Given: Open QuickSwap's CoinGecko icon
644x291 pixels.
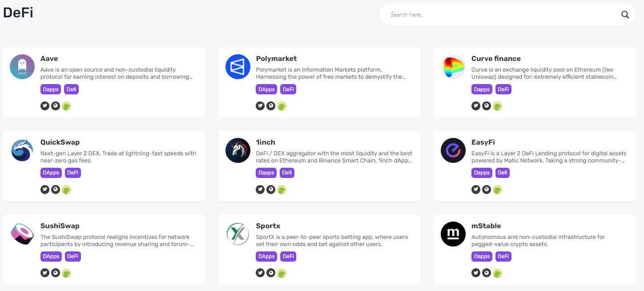Looking at the screenshot, I should click(67, 190).
